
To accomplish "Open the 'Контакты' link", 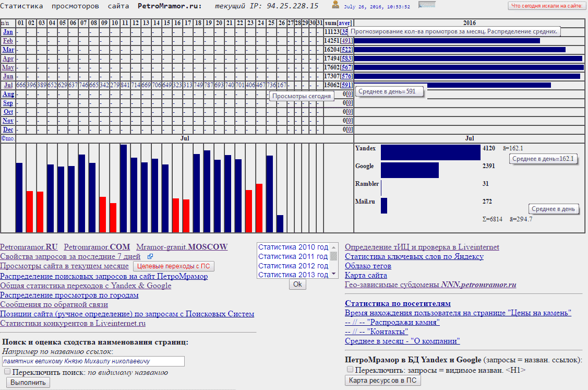I will [x=377, y=332].
